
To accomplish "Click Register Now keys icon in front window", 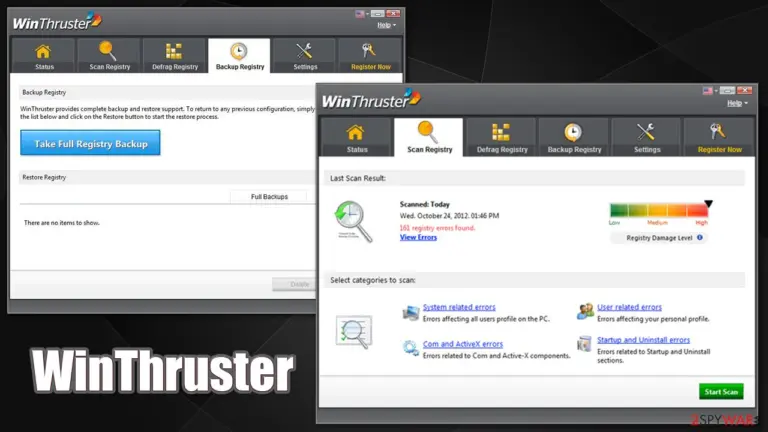I will [718, 132].
